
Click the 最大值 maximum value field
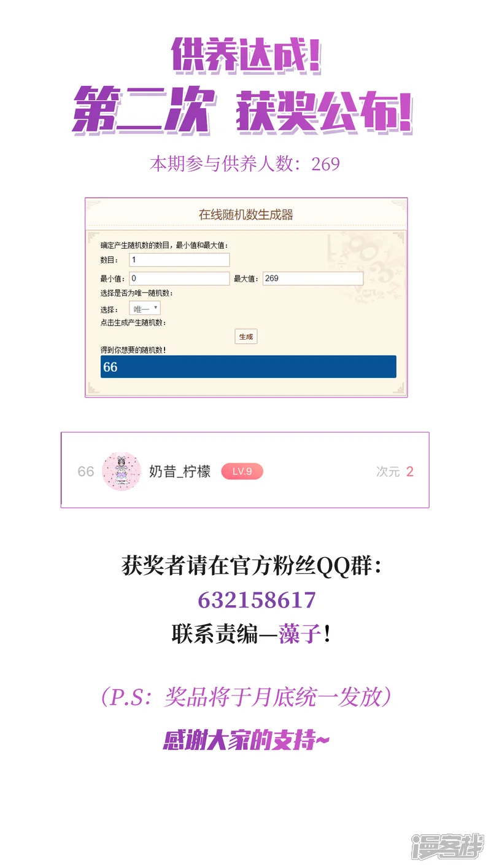click(x=313, y=279)
